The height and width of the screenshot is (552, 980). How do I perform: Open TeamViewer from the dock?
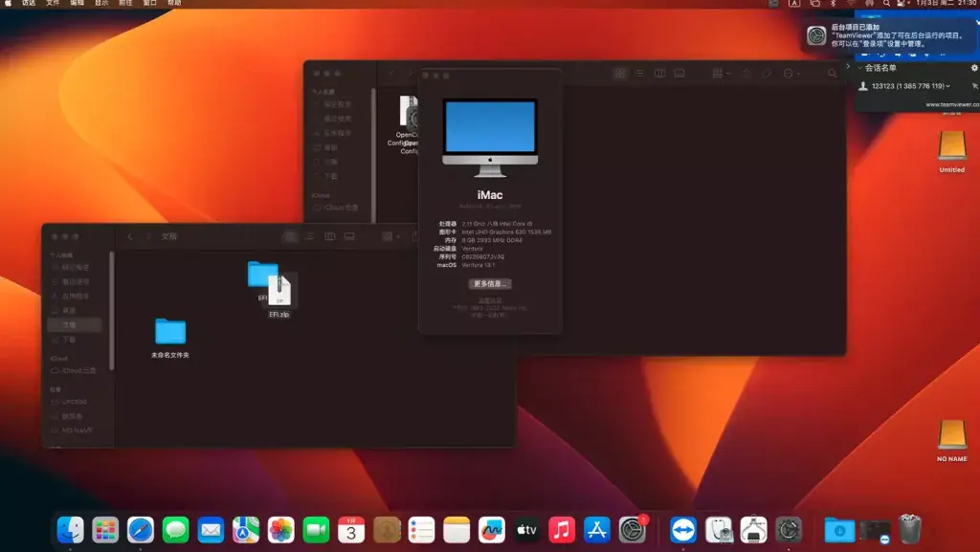click(x=683, y=530)
